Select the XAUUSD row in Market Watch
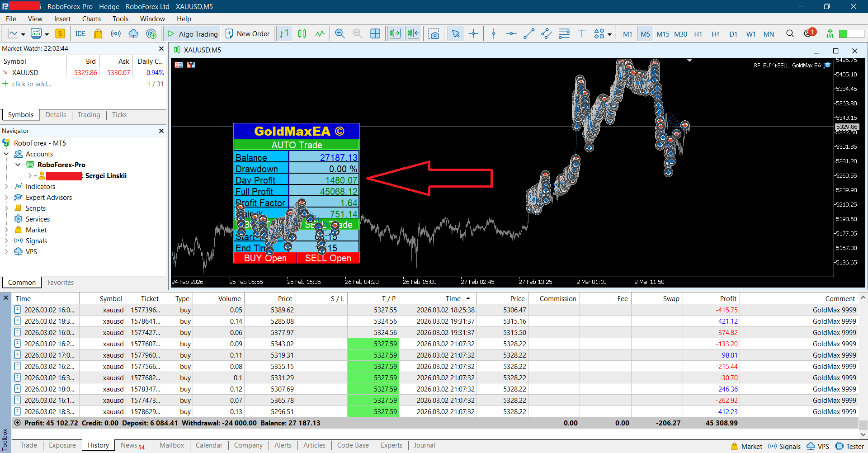 tap(83, 73)
